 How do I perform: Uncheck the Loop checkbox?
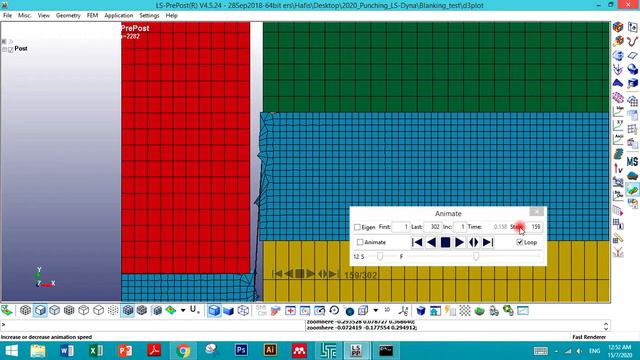pyautogui.click(x=520, y=242)
